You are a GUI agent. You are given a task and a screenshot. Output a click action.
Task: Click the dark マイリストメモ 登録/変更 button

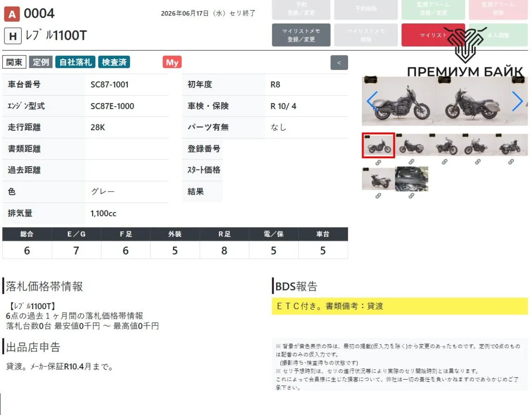301,35
